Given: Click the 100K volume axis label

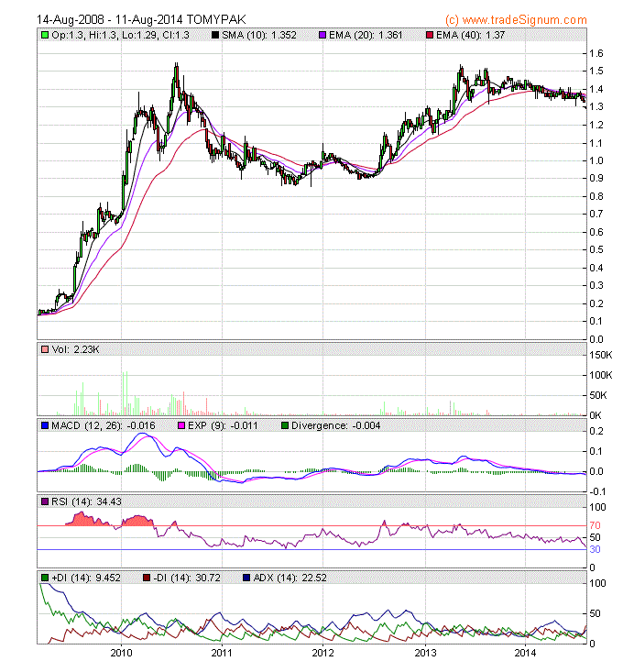Looking at the screenshot, I should coord(601,375).
